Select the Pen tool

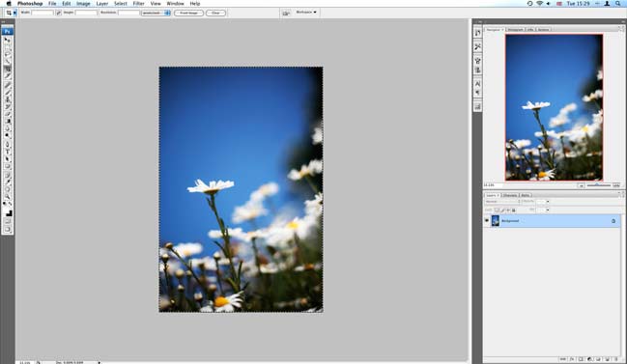coord(8,144)
